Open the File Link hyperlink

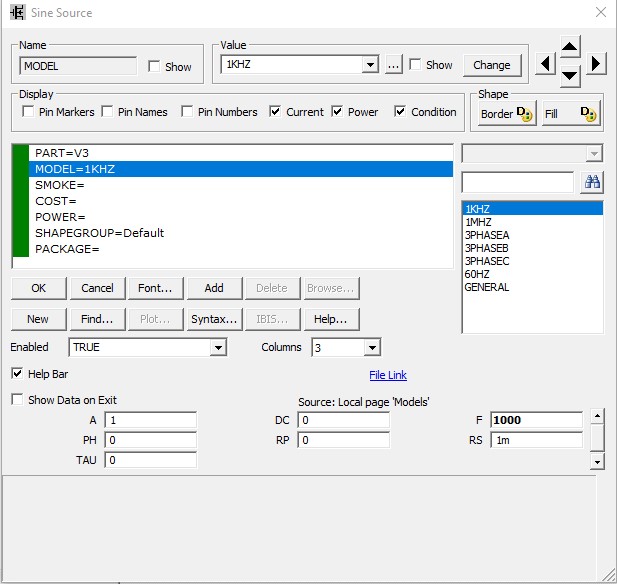pyautogui.click(x=388, y=375)
